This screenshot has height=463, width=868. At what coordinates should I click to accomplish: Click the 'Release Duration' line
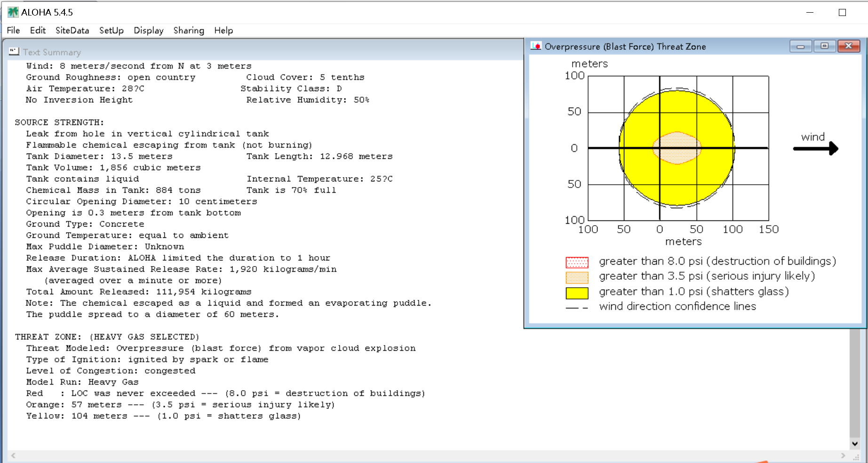point(178,258)
